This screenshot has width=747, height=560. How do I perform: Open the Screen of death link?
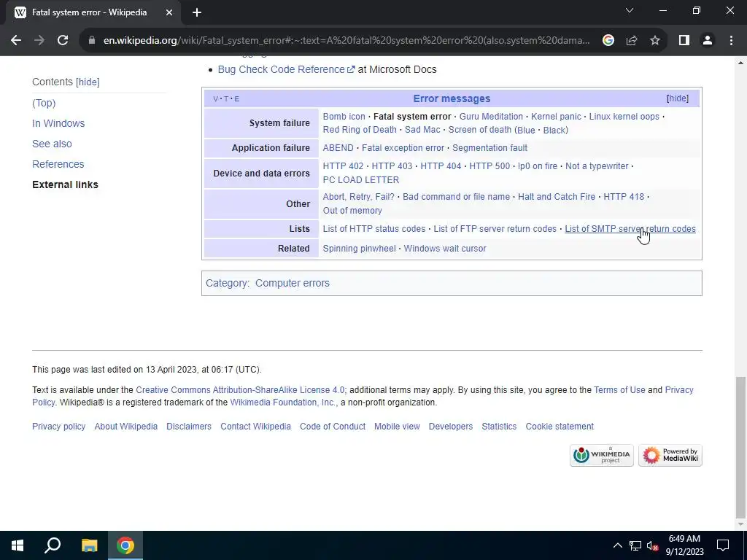point(480,130)
